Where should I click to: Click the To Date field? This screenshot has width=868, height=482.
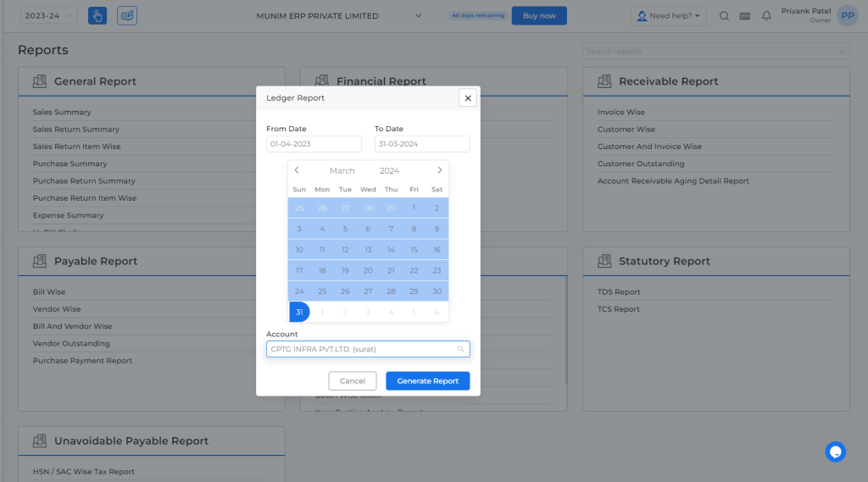[422, 144]
